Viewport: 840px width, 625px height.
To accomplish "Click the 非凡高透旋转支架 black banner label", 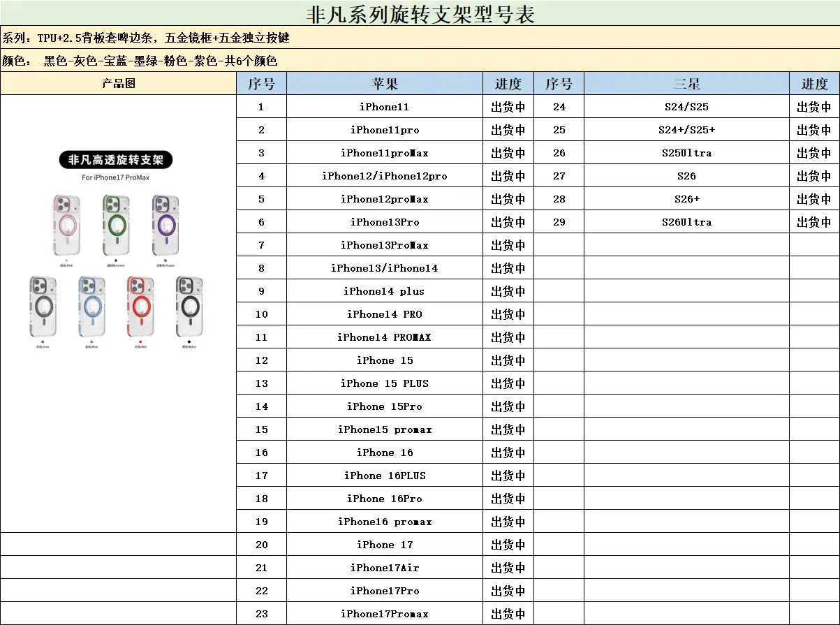I will pos(116,160).
